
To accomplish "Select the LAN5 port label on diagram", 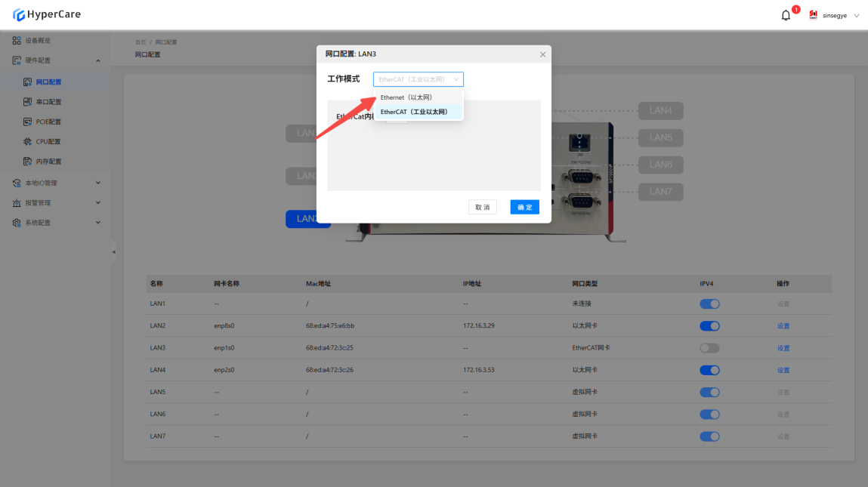I will (x=660, y=138).
